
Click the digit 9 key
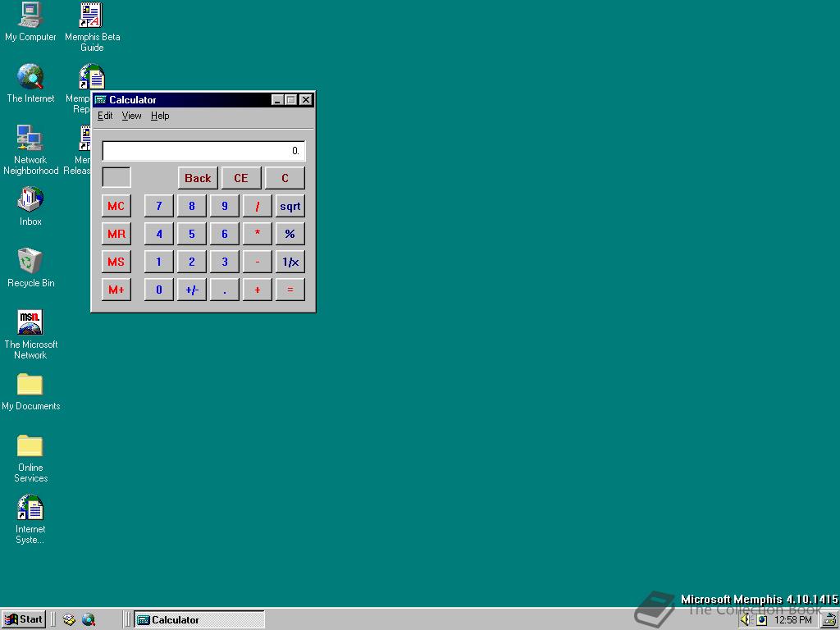(225, 206)
